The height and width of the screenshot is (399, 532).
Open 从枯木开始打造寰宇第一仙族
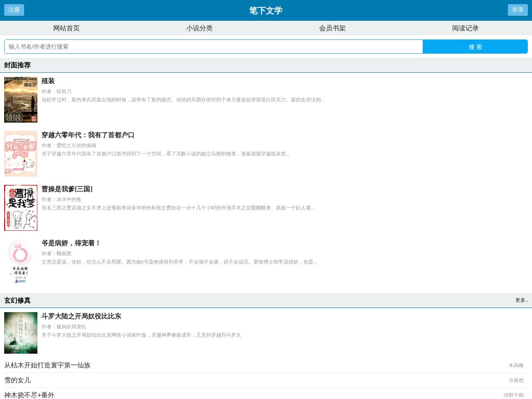48,365
